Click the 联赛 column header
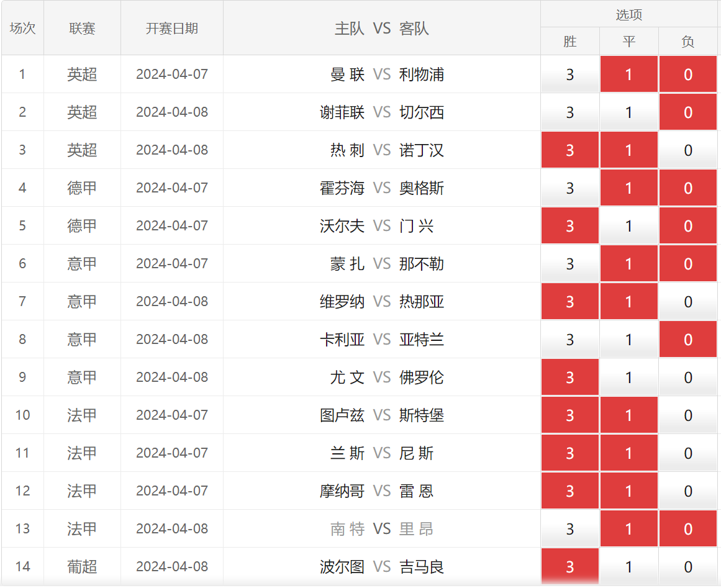This screenshot has height=588, width=721. 83,28
